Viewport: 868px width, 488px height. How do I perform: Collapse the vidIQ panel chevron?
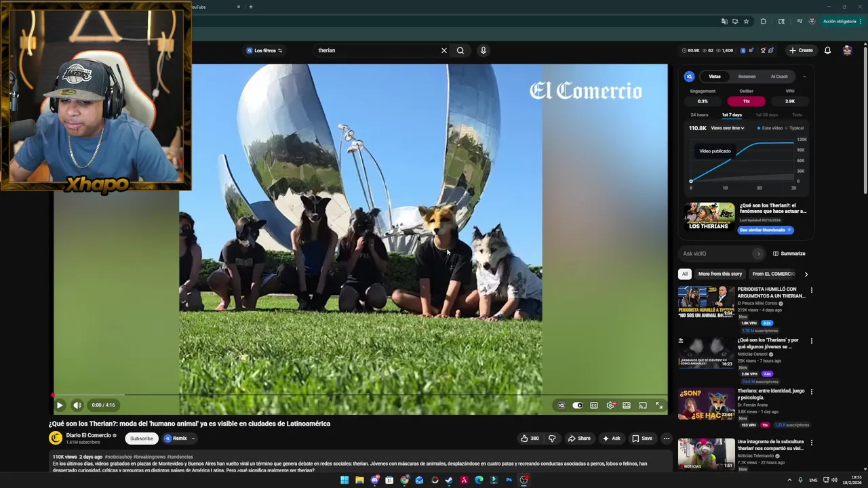[804, 77]
